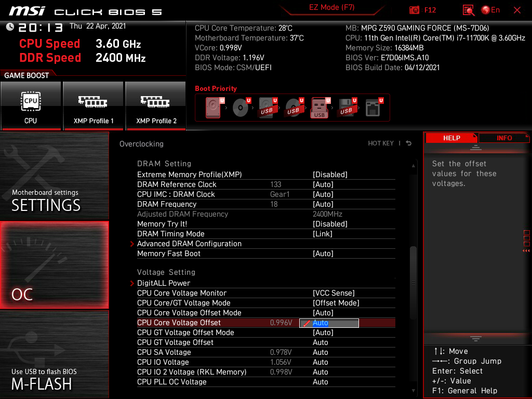Click the Adjusted DRAM Frequency 2400MHz row

coord(266,214)
